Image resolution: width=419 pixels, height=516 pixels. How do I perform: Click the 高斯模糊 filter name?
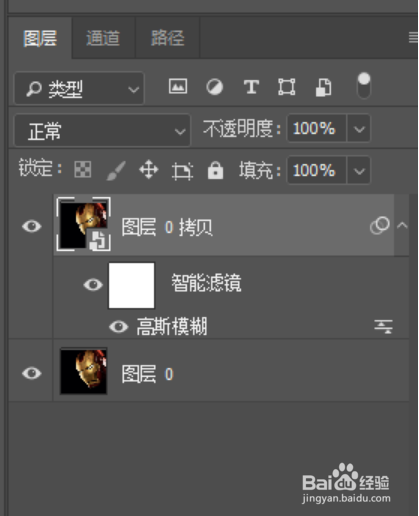[x=172, y=326]
